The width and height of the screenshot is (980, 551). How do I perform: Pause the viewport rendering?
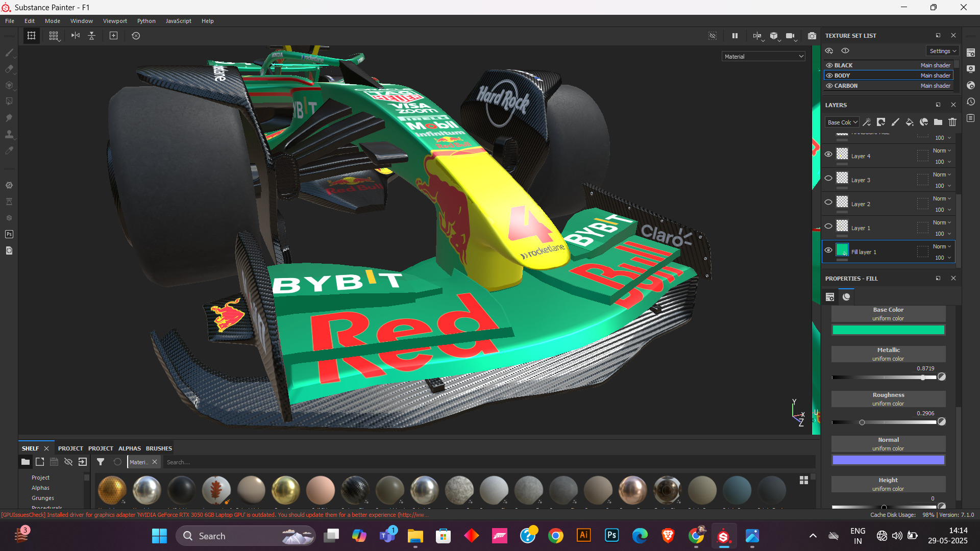735,36
